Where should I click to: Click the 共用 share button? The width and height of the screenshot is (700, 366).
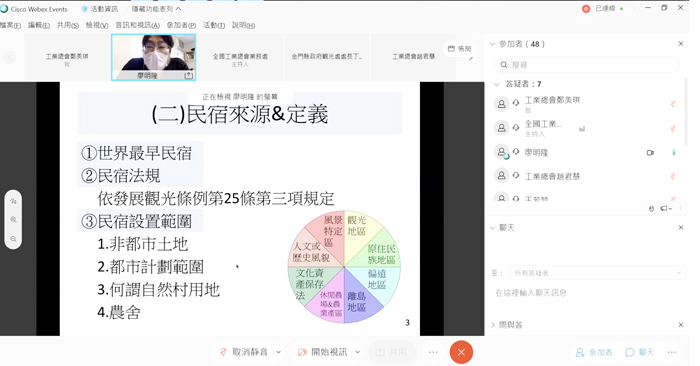392,352
